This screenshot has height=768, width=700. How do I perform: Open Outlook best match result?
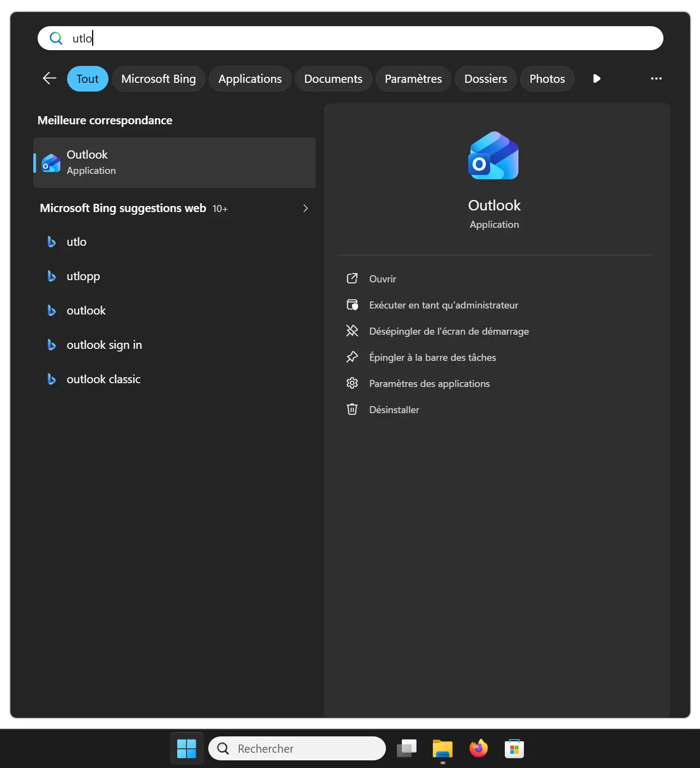point(174,162)
